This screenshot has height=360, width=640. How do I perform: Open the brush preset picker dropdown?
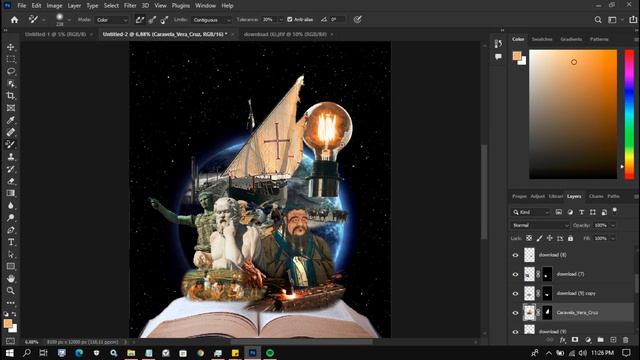click(69, 20)
